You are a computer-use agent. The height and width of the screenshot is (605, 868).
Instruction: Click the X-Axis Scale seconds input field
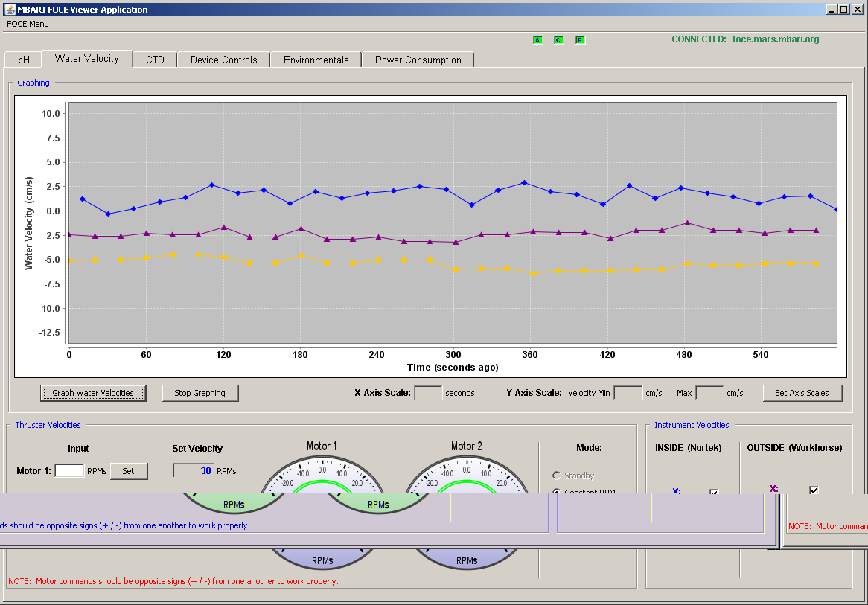pyautogui.click(x=429, y=393)
